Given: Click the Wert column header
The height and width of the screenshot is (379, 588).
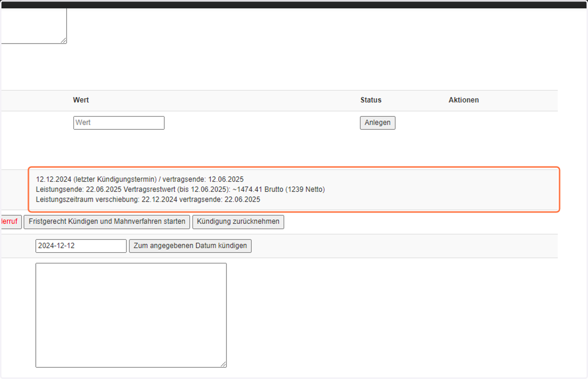Looking at the screenshot, I should [81, 100].
